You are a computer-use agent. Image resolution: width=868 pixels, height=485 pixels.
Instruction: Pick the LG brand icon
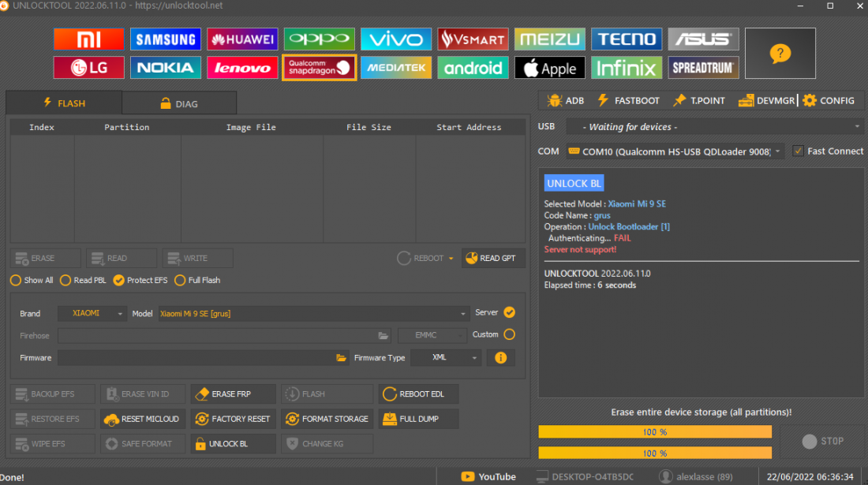click(88, 68)
